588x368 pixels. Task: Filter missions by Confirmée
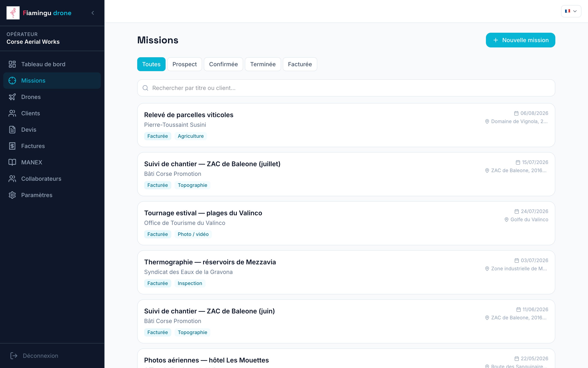(223, 64)
